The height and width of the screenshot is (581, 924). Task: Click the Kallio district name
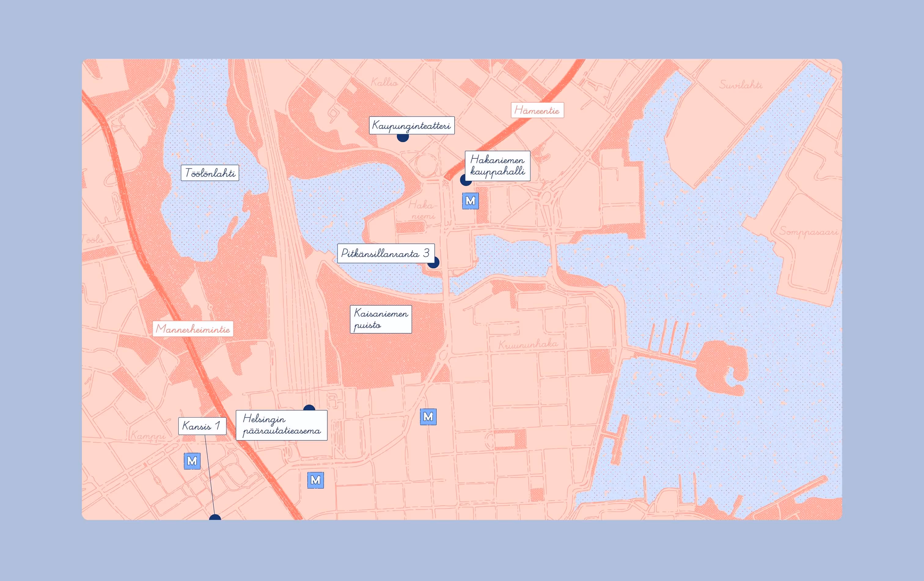384,82
